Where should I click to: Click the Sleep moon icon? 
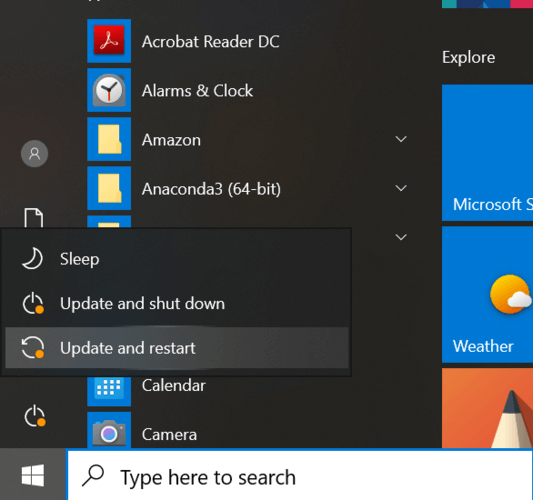pyautogui.click(x=33, y=259)
